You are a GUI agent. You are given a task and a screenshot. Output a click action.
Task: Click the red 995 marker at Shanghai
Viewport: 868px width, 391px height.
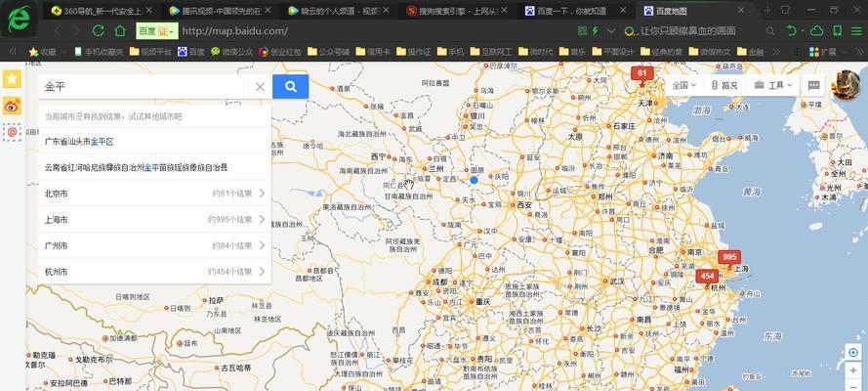(729, 257)
